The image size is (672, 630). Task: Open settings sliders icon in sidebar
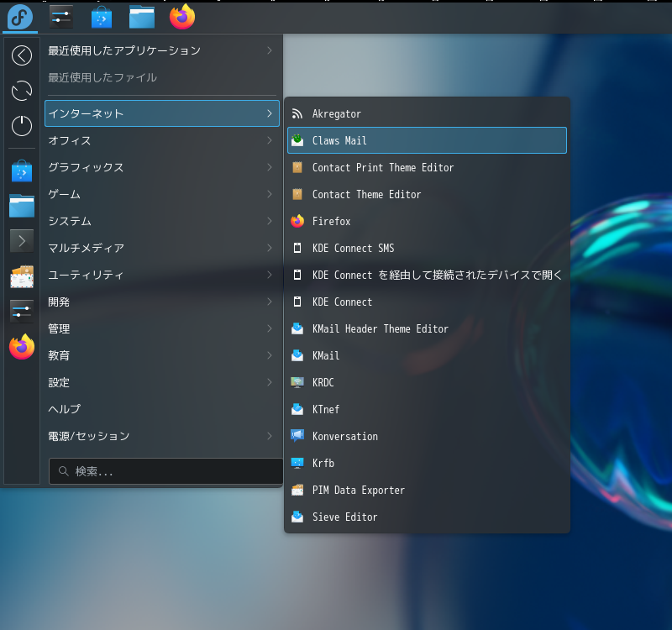(x=22, y=311)
